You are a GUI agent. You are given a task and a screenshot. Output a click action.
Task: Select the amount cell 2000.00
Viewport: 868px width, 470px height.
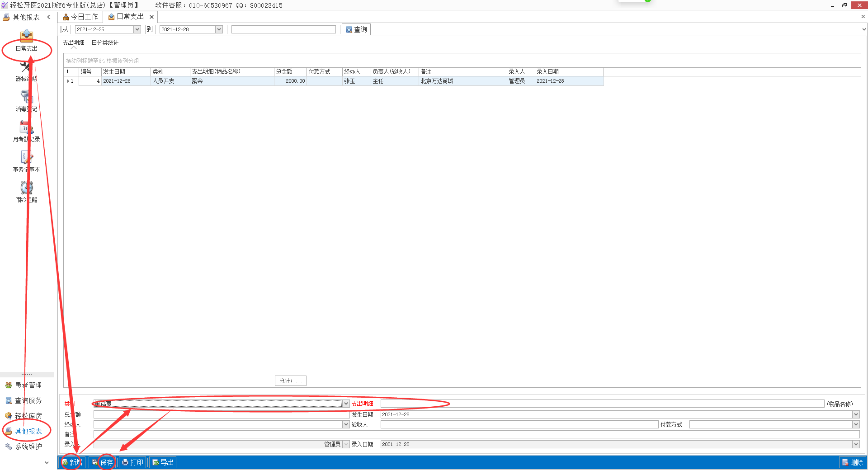pos(290,81)
